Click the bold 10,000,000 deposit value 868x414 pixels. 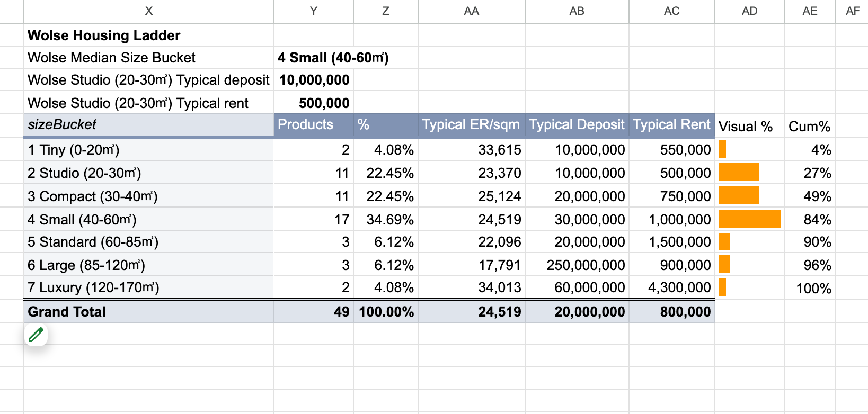[314, 80]
